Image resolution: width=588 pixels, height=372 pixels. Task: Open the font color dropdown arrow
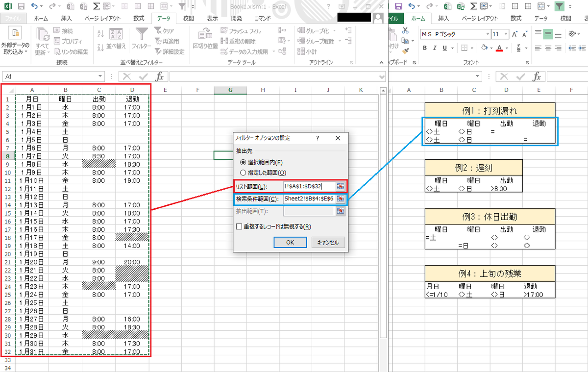pyautogui.click(x=507, y=48)
